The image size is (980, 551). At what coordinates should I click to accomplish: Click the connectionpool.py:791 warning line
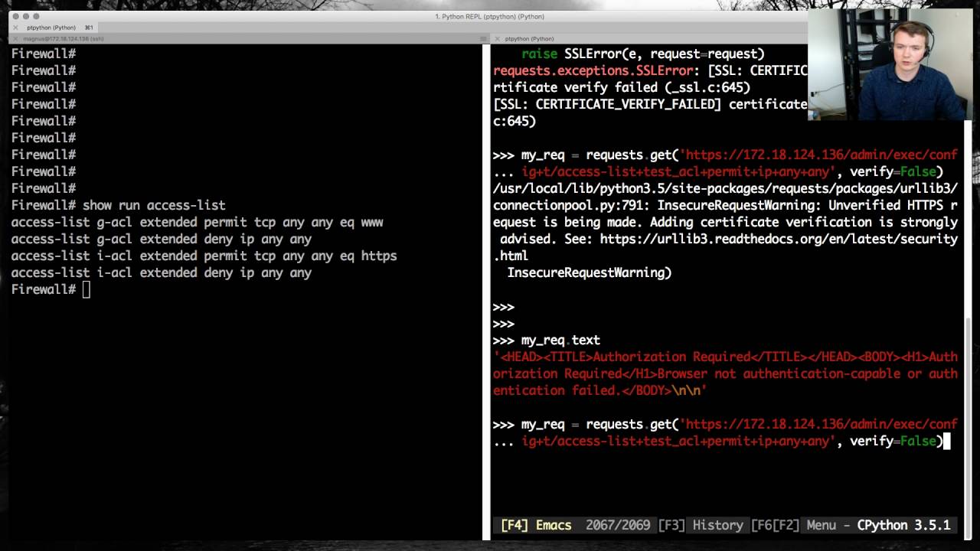tap(725, 205)
